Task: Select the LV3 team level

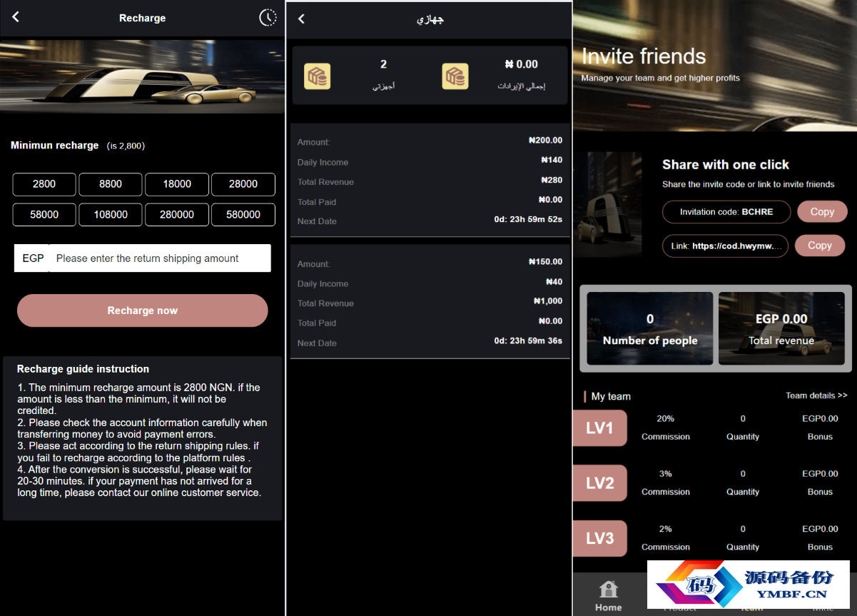Action: (600, 538)
